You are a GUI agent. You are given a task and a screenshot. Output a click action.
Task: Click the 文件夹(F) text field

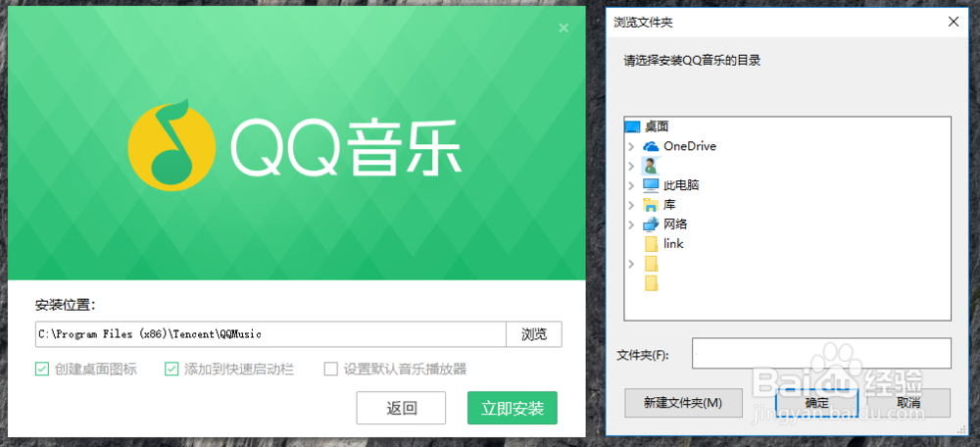pyautogui.click(x=821, y=353)
